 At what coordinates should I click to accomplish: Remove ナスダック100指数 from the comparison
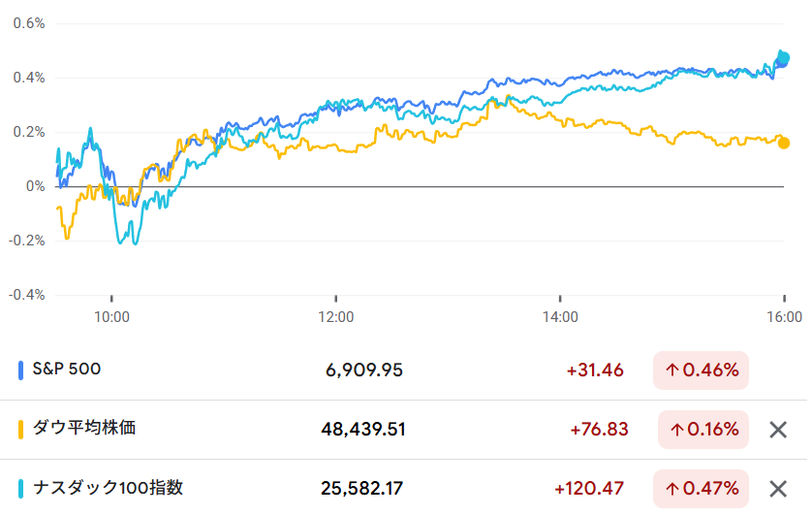777,489
